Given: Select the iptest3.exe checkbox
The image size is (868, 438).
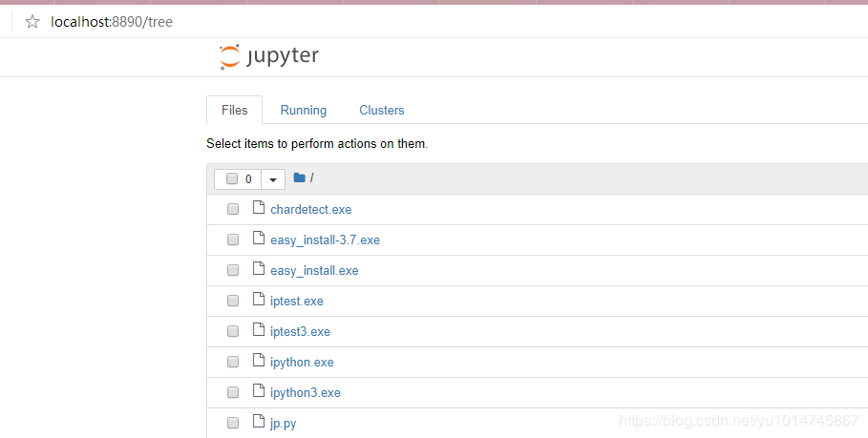Looking at the screenshot, I should tap(233, 332).
